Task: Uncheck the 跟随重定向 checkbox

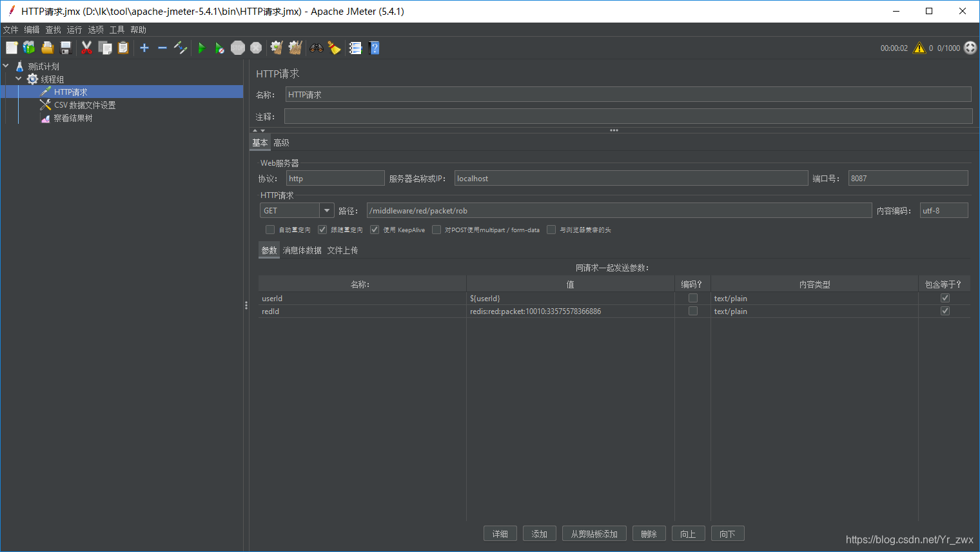Action: pyautogui.click(x=322, y=230)
